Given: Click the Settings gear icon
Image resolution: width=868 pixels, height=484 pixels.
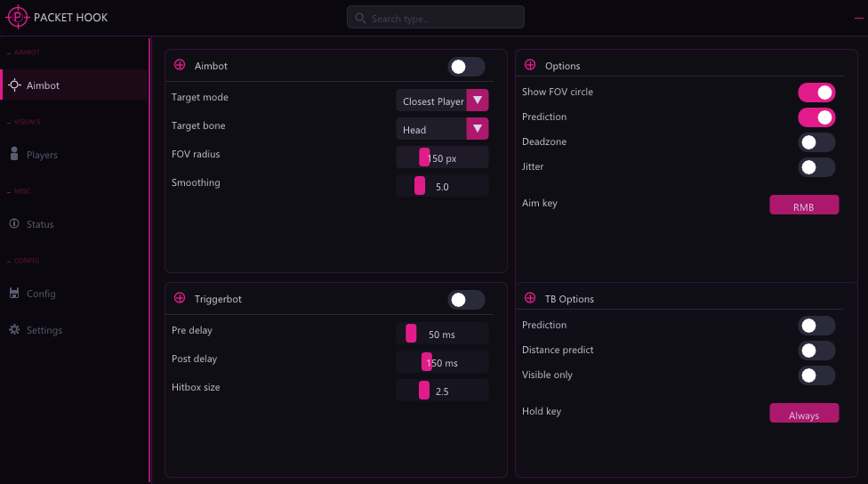Looking at the screenshot, I should [x=14, y=329].
